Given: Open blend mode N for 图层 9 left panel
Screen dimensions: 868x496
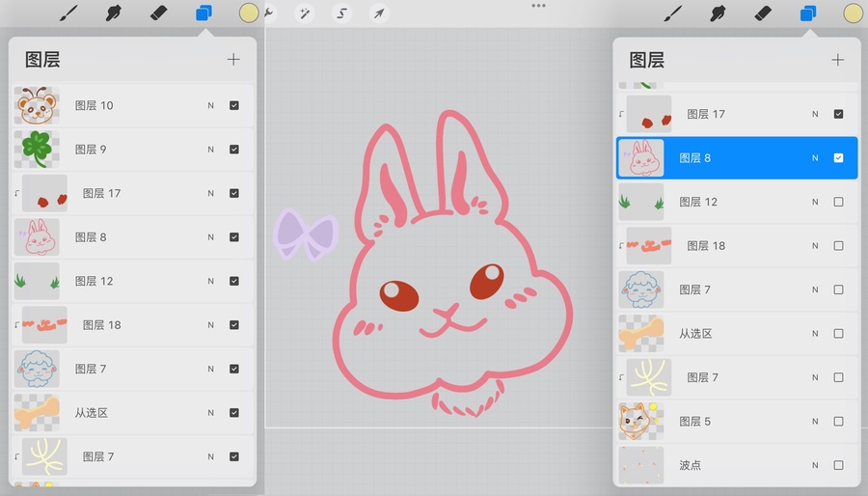Looking at the screenshot, I should [211, 150].
